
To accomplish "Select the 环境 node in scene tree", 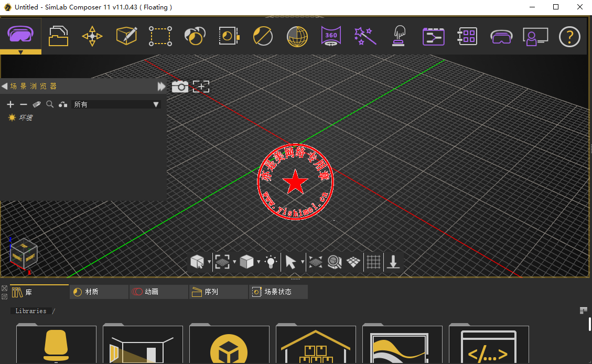I will (x=25, y=117).
